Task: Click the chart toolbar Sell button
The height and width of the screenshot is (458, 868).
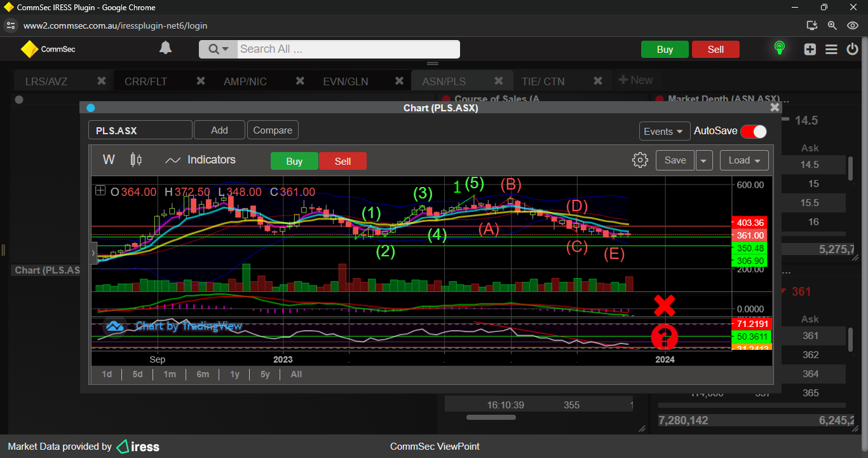Action: [x=342, y=161]
